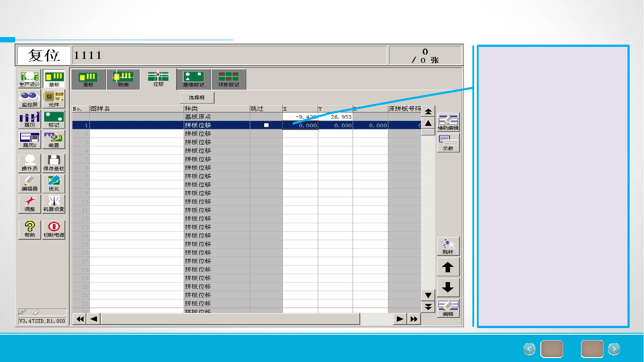Click the single left scroll arrow
The width and height of the screenshot is (644, 362).
click(93, 319)
